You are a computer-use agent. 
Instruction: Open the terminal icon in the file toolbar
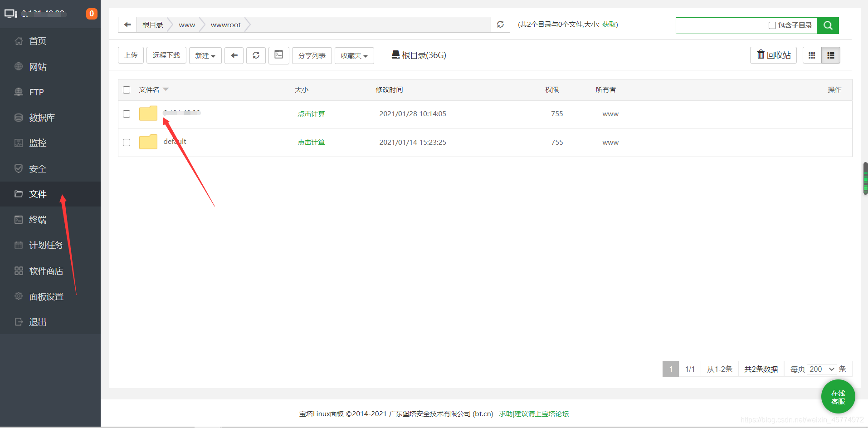278,55
